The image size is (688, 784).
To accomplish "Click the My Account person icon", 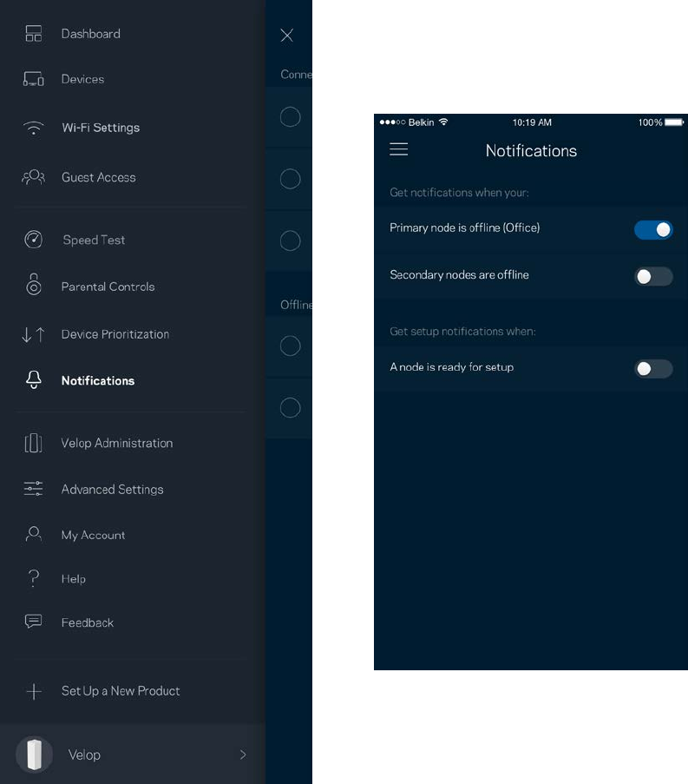I will (x=34, y=534).
